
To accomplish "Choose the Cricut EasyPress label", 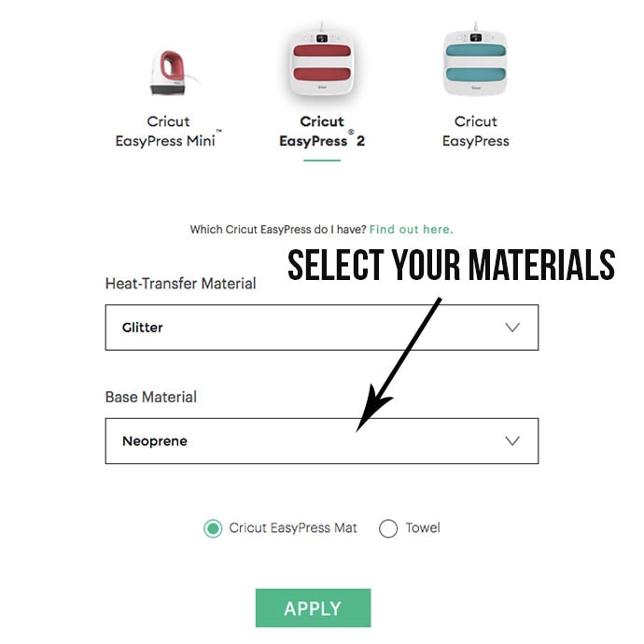I will (476, 131).
